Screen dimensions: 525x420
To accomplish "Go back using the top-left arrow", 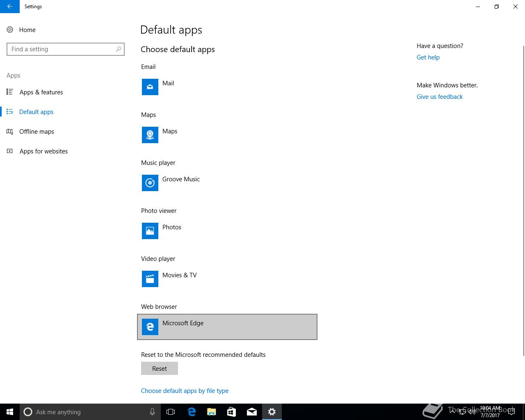I will click(x=10, y=7).
